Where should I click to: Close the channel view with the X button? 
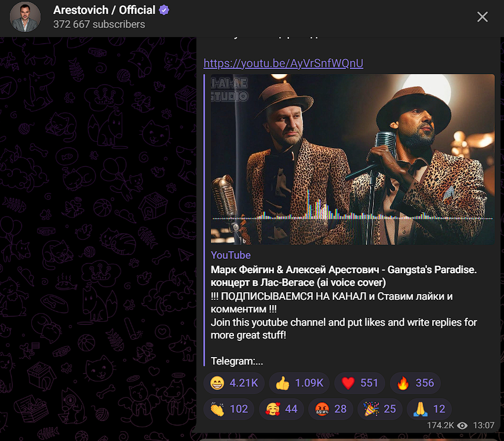482,17
